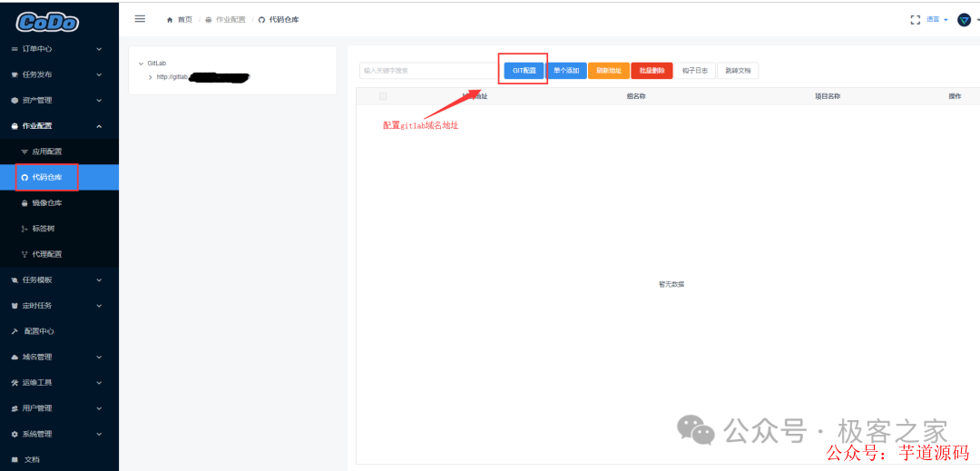Go to 首页 in breadcrumb
Image resolution: width=980 pixels, height=471 pixels.
[185, 20]
